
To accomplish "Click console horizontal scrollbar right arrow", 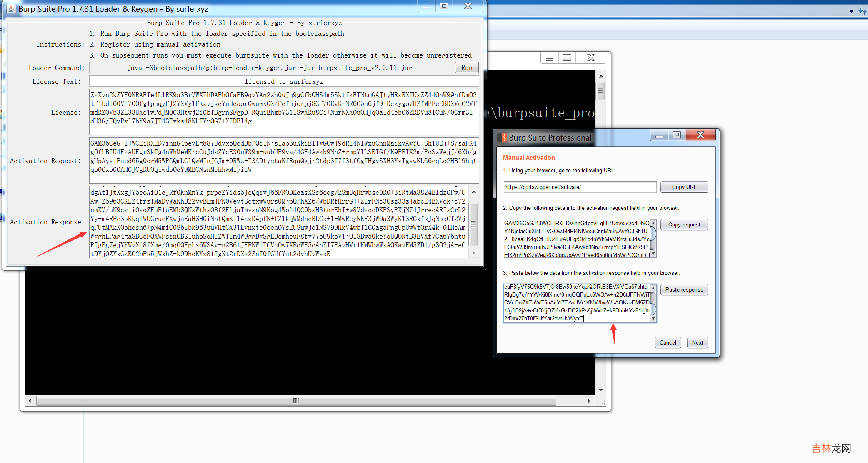I will coord(589,401).
